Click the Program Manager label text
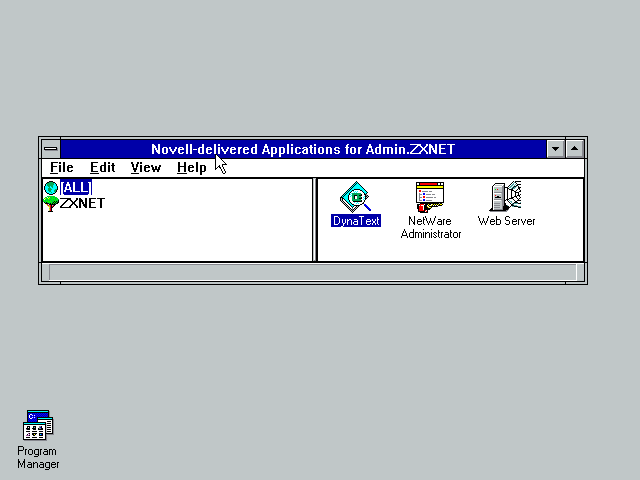 (38, 458)
